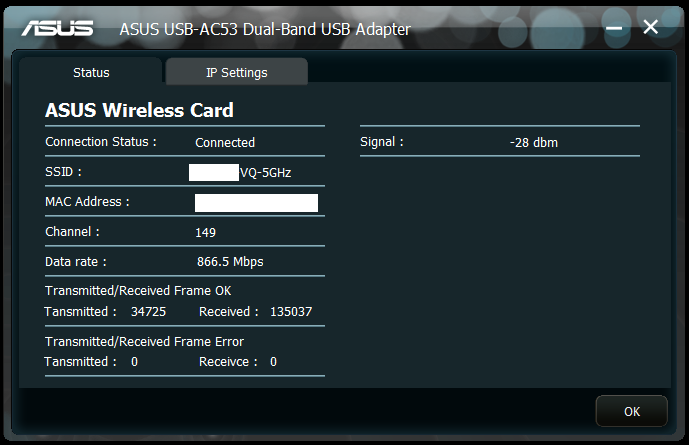Click the channel value 149

click(x=206, y=232)
